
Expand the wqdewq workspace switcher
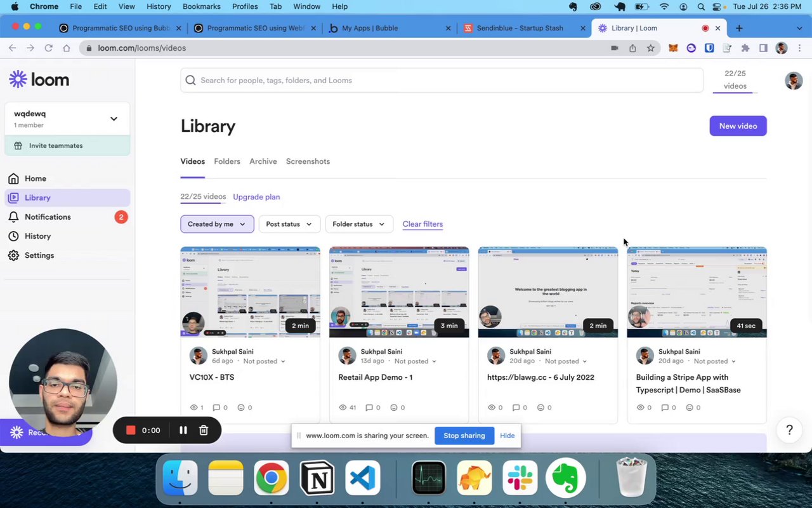pyautogui.click(x=114, y=119)
